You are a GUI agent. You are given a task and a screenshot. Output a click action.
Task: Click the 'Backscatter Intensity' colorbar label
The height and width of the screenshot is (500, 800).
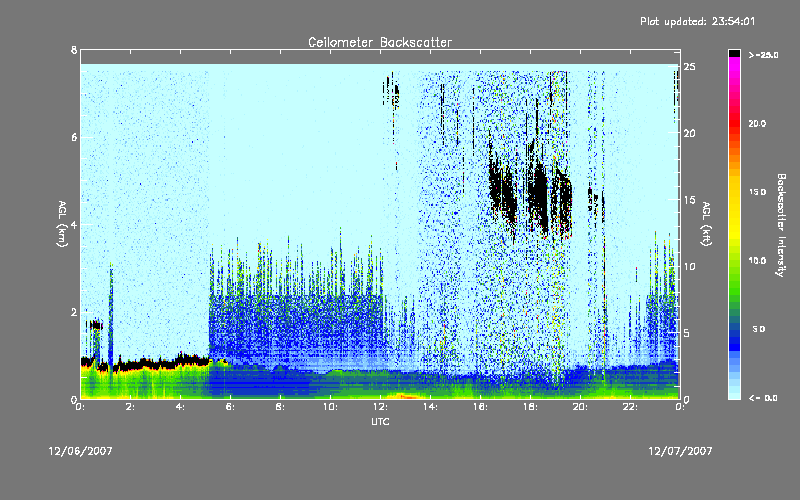point(781,225)
